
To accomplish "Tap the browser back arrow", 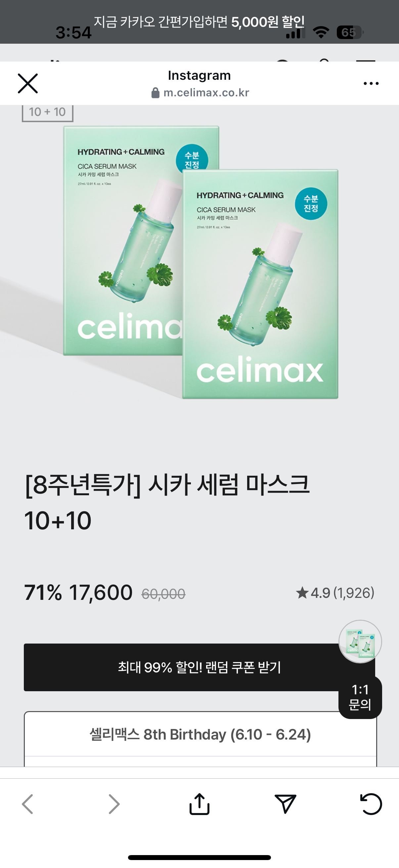I will [x=27, y=804].
